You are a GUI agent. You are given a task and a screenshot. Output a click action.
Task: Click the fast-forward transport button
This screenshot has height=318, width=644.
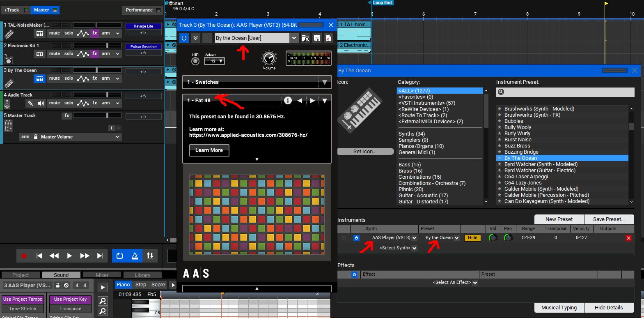point(85,256)
